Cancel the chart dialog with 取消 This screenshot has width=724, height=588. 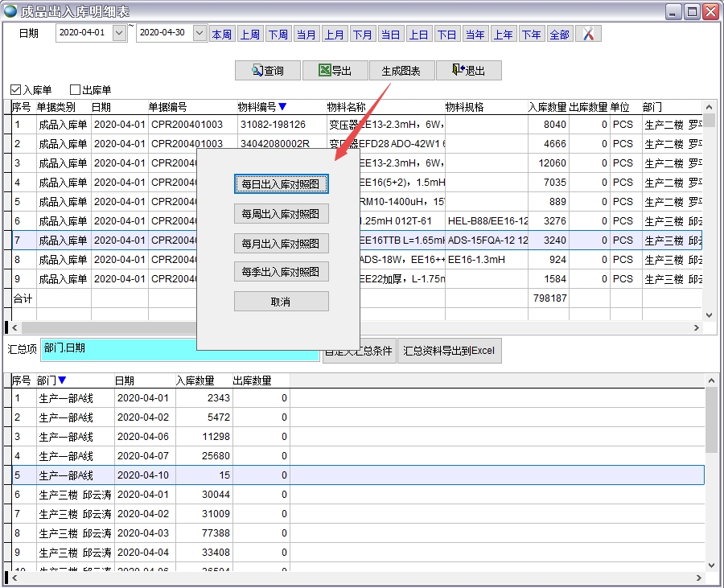tap(281, 301)
